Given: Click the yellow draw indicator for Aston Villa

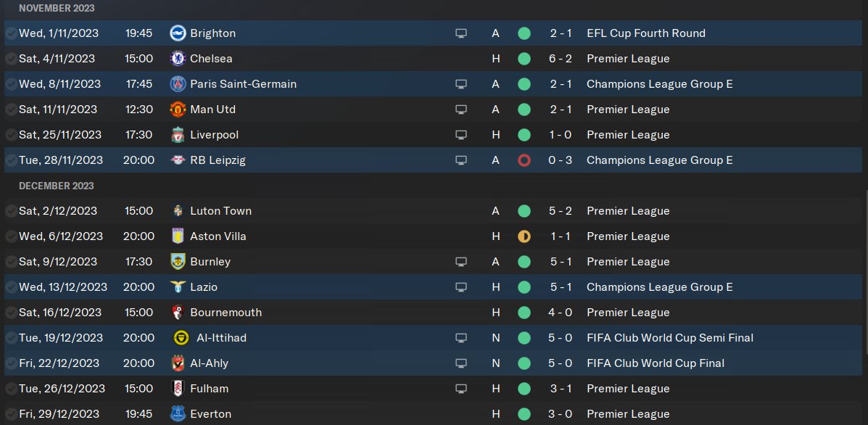Looking at the screenshot, I should [524, 236].
